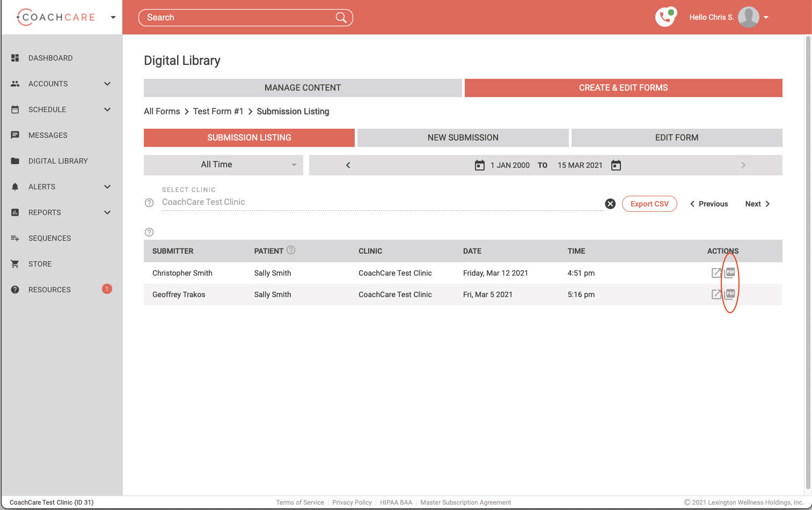Open the CoachCare logo dropdown arrow
Viewport: 812px width, 510px height.
coord(113,17)
